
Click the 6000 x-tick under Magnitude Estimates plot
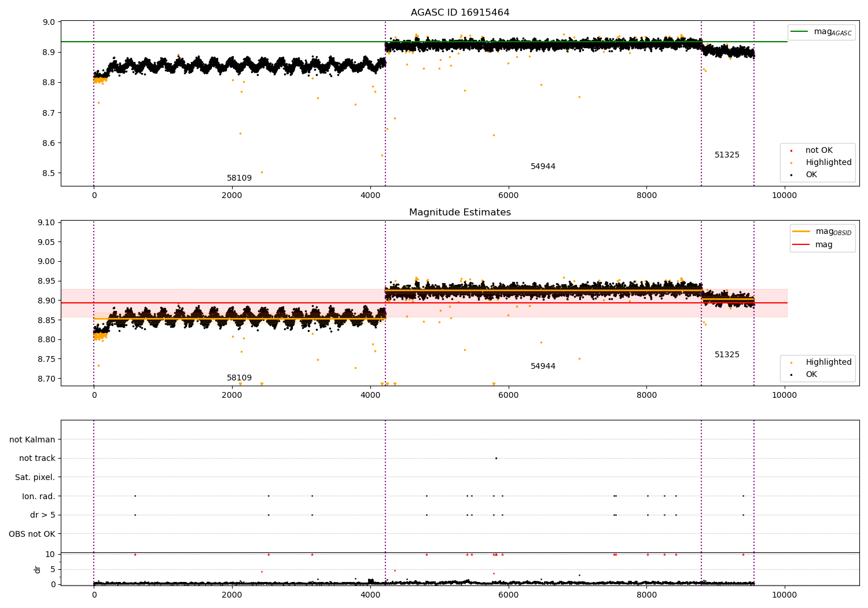[508, 395]
